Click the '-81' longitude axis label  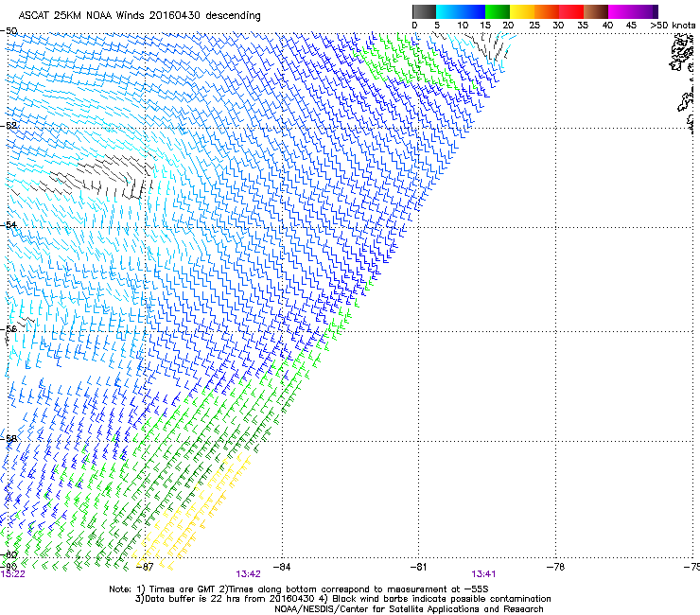418,567
